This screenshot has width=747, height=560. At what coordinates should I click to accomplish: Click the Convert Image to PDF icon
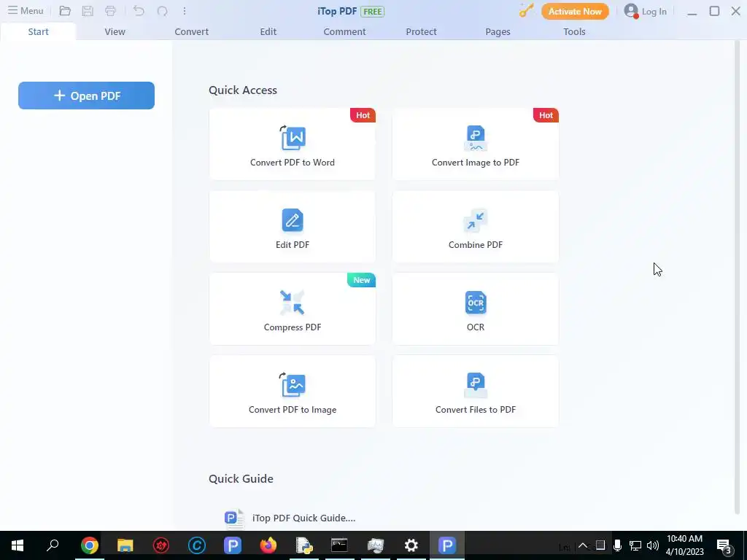point(476,138)
